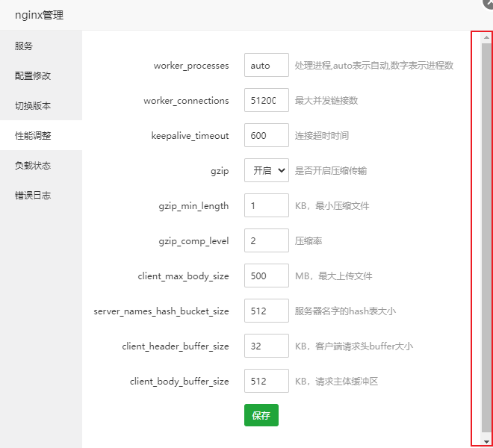This screenshot has height=448, width=493.
Task: Focus the client_body_buffer_size input field
Action: click(x=267, y=381)
